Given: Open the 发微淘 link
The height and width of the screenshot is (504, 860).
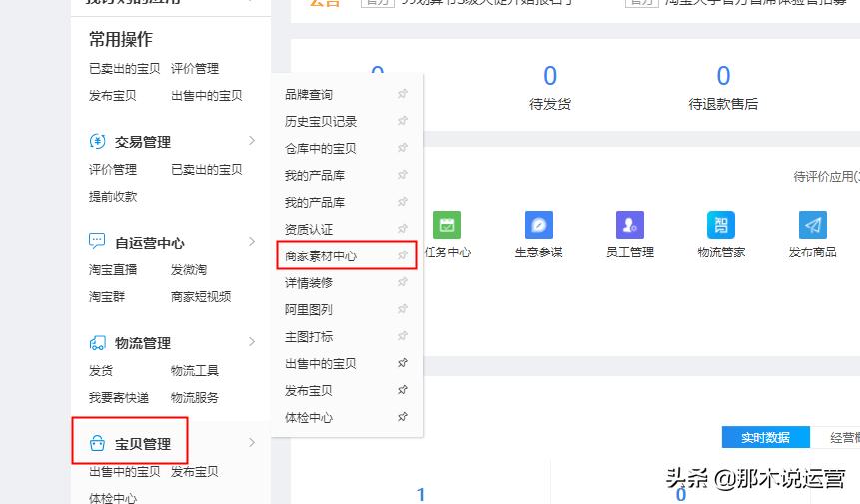Looking at the screenshot, I should 189,269.
